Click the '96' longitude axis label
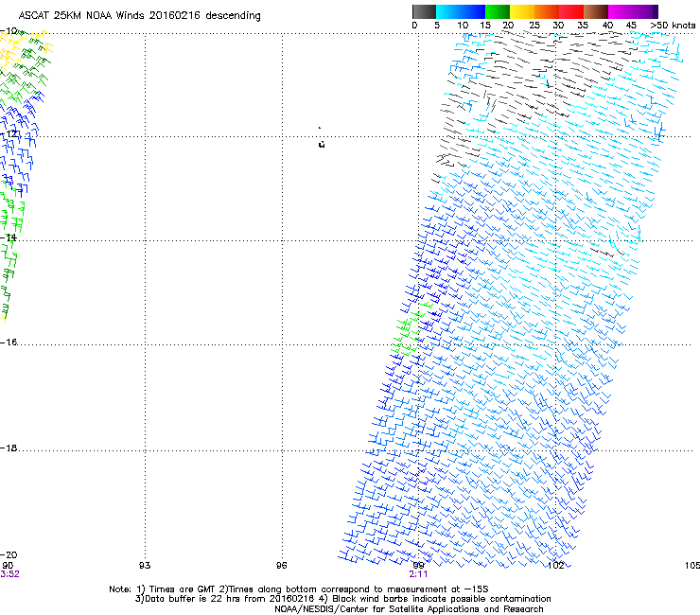 (x=281, y=566)
